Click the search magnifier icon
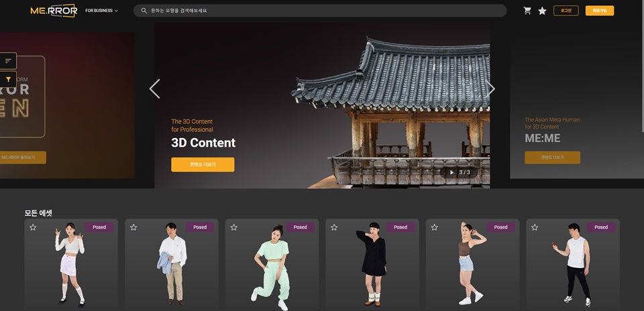The image size is (644, 311). [144, 11]
